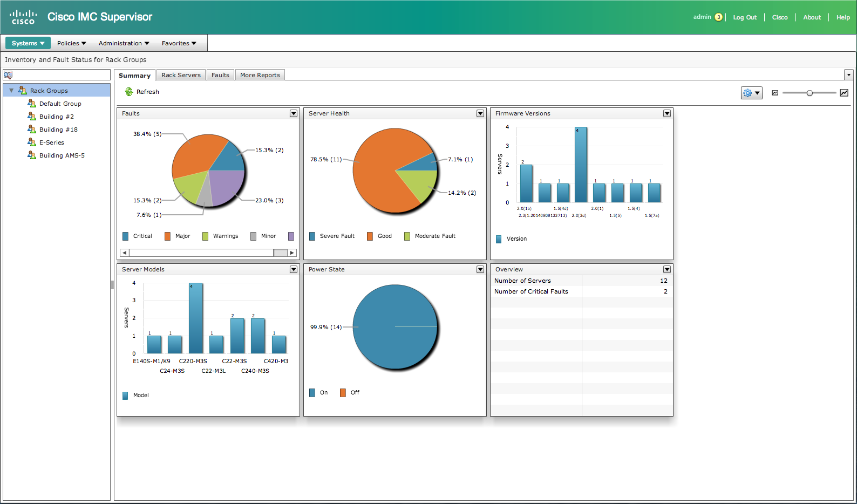Click the Log Out link
Screen dimensions: 857x504
point(745,17)
